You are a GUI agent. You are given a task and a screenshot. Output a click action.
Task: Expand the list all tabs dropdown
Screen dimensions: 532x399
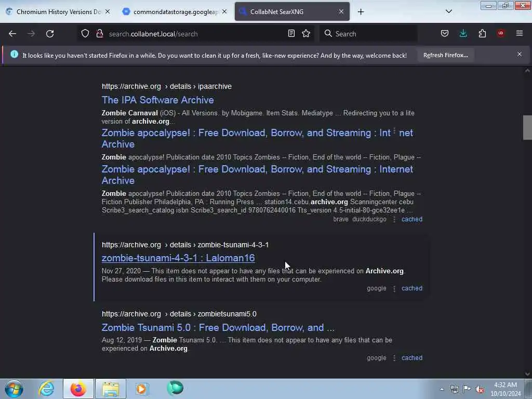[x=448, y=11]
